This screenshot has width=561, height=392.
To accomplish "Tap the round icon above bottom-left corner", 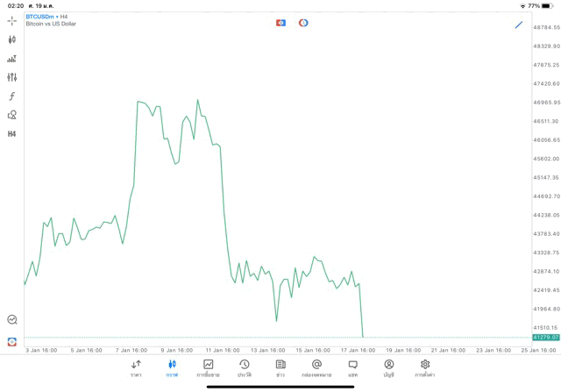I will coord(12,320).
